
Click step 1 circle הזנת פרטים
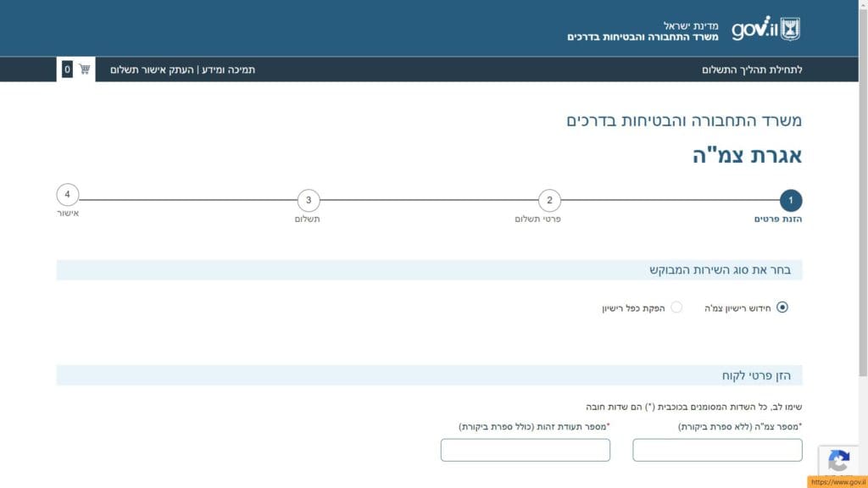[x=790, y=201]
